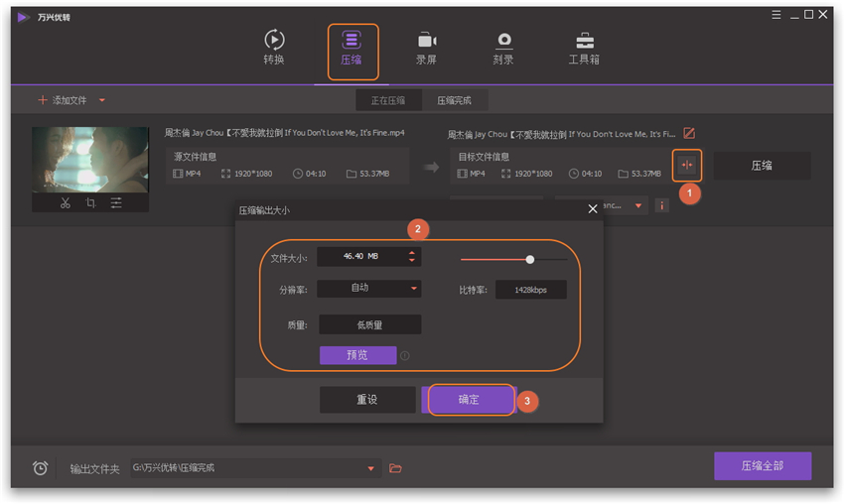Open the output folder icon at the bottom
The width and height of the screenshot is (844, 504).
click(x=395, y=468)
